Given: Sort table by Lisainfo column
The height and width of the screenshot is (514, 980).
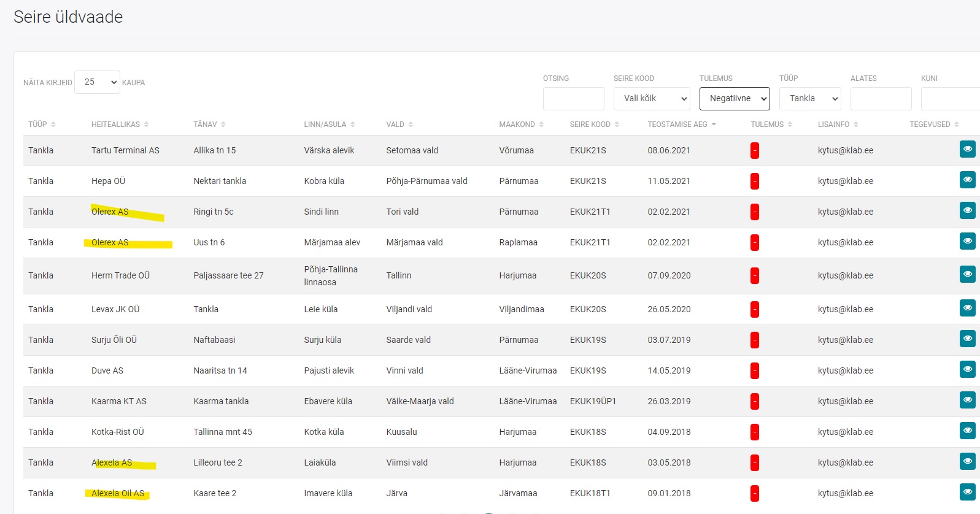Looking at the screenshot, I should (x=838, y=124).
